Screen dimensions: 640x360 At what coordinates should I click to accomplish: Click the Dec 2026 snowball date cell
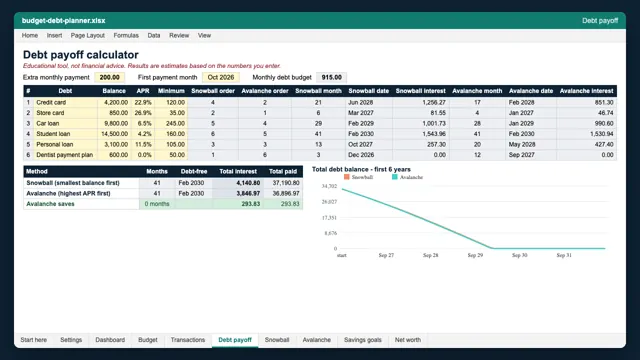pyautogui.click(x=369, y=155)
